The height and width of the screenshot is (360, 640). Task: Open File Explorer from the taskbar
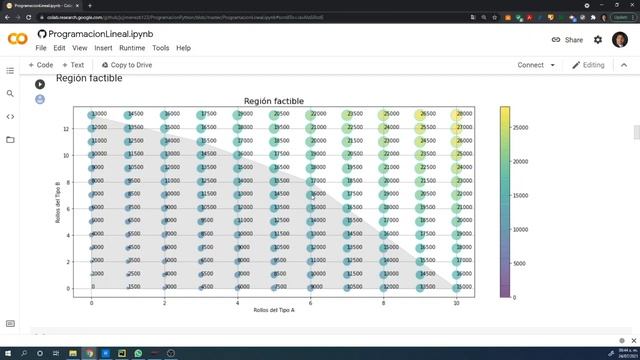73,353
